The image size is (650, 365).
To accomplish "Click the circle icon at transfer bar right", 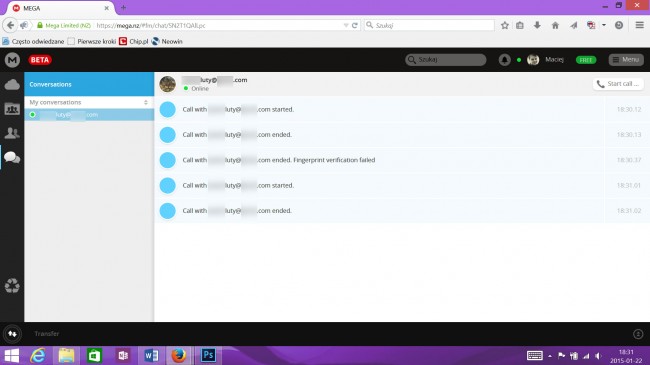I will click(x=638, y=334).
